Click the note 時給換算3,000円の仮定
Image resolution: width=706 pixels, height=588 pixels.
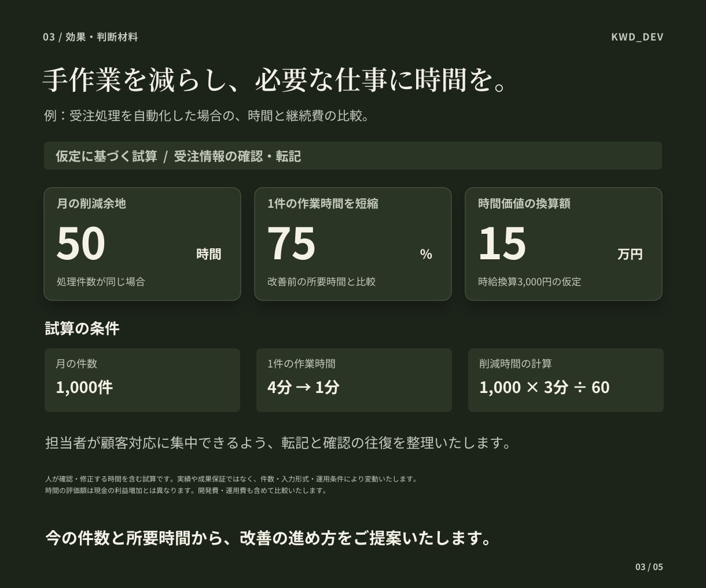click(x=529, y=282)
